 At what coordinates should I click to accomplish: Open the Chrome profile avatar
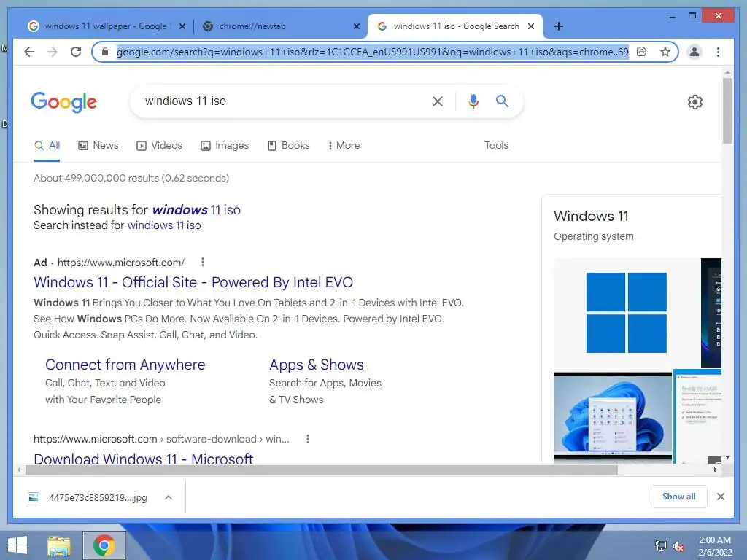694,52
